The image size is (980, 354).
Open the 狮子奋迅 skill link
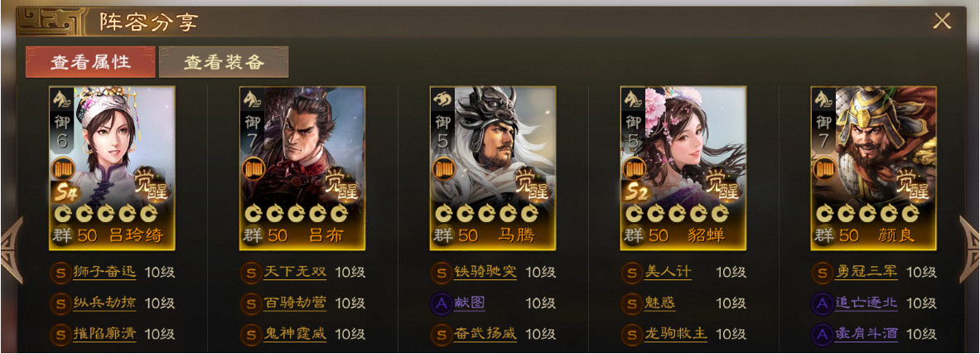(x=104, y=273)
